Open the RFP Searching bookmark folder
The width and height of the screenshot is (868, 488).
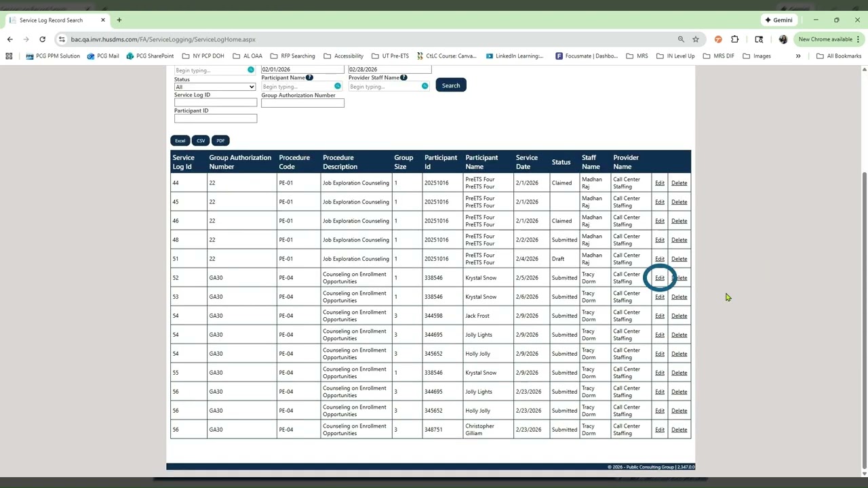(x=292, y=56)
